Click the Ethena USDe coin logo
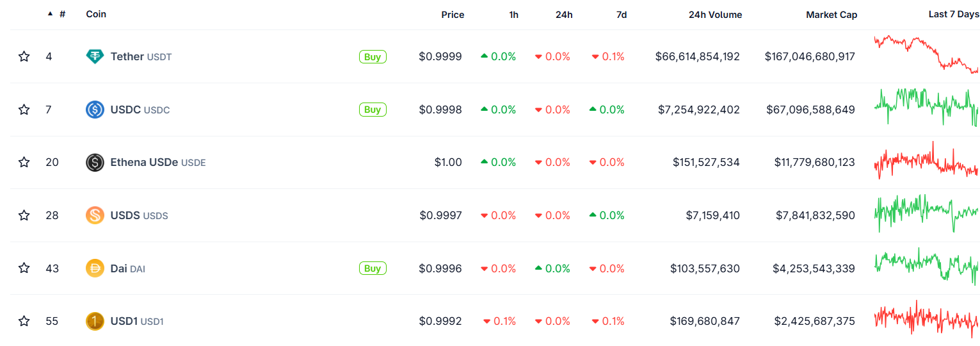 coord(95,163)
